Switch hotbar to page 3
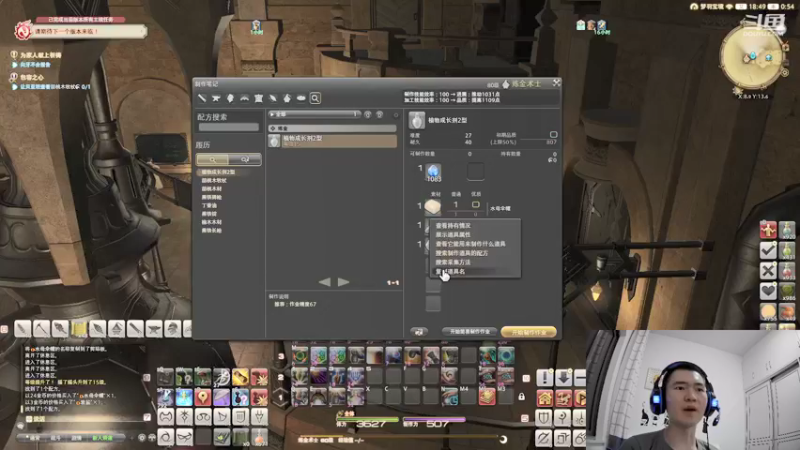 point(281,357)
